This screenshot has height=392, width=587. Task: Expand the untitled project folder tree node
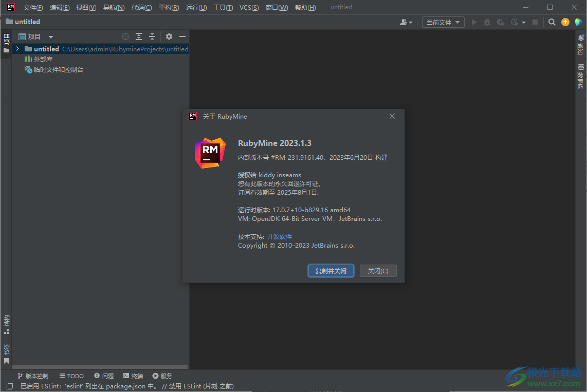pyautogui.click(x=17, y=49)
